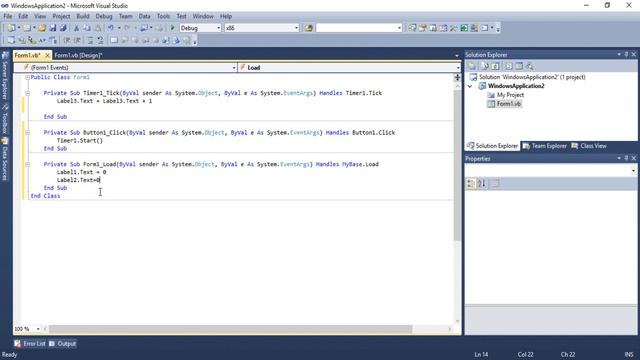Click the Timer1.Start() code line
The width and height of the screenshot is (640, 360).
[x=80, y=140]
